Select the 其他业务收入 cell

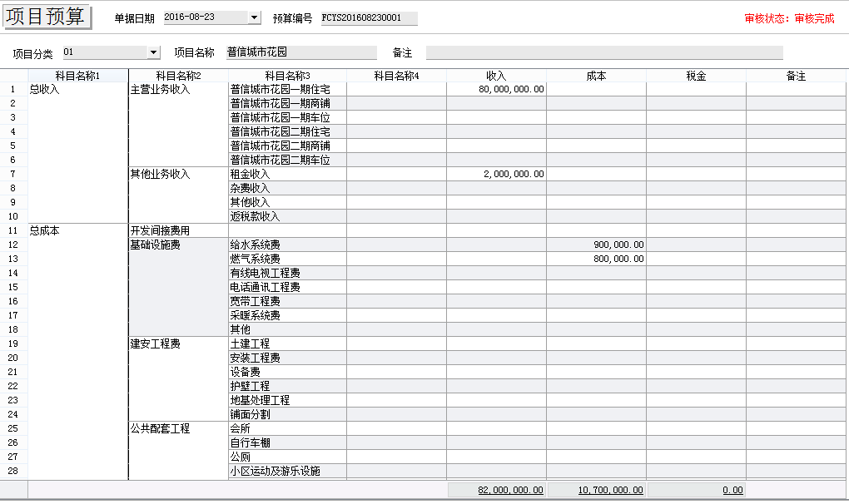coord(179,195)
